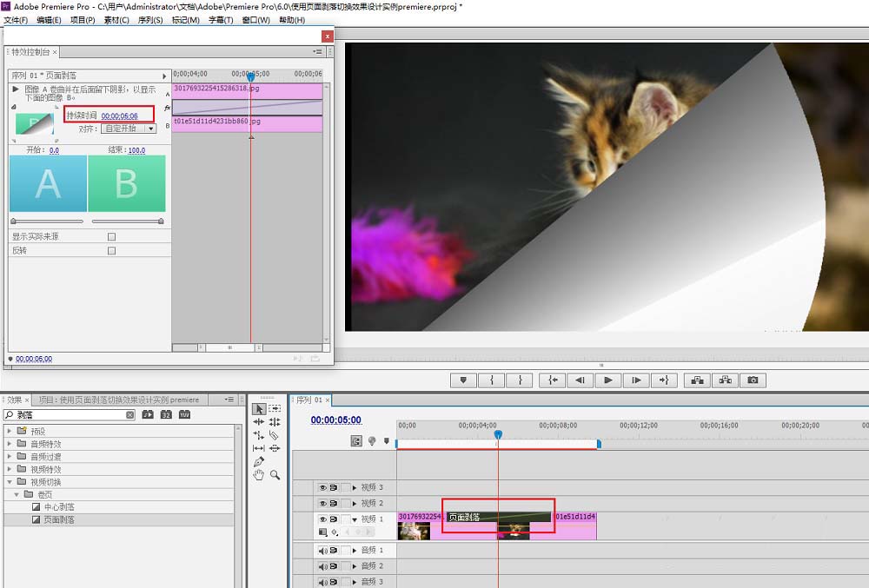Click the Go to In Point button
The width and height of the screenshot is (869, 588).
point(552,380)
